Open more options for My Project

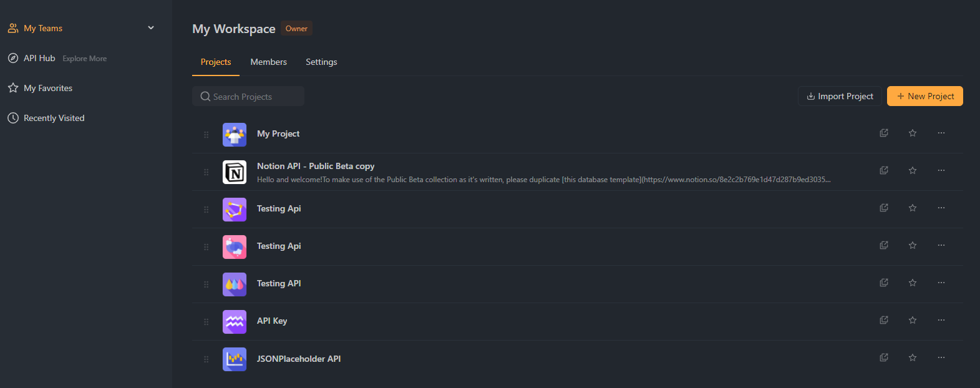[941, 133]
